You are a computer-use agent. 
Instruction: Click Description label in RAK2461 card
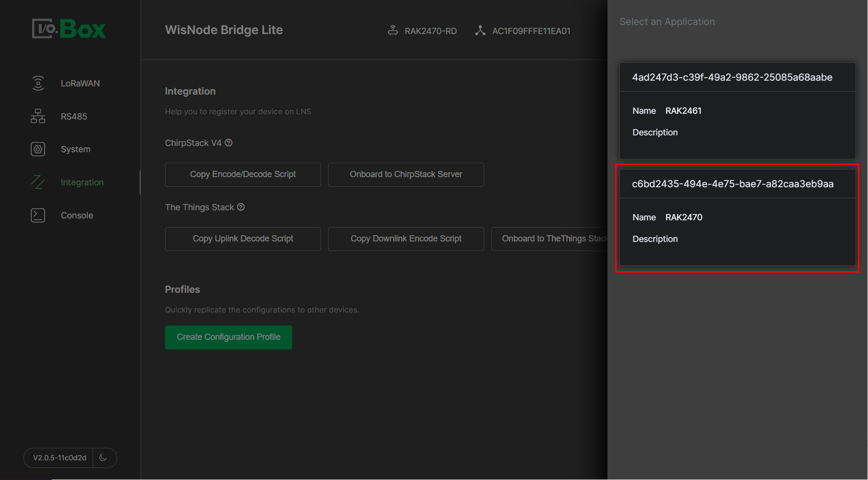[655, 132]
